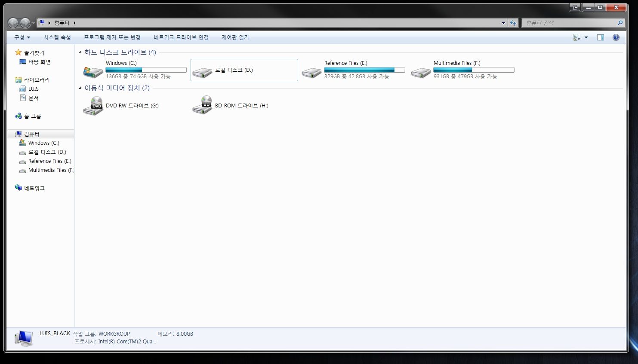This screenshot has width=638, height=364.
Task: Click the search magnifier icon
Action: click(620, 23)
